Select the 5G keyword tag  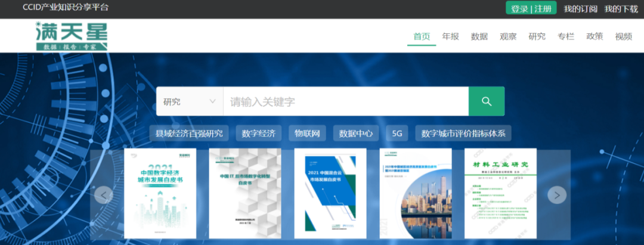click(x=397, y=134)
